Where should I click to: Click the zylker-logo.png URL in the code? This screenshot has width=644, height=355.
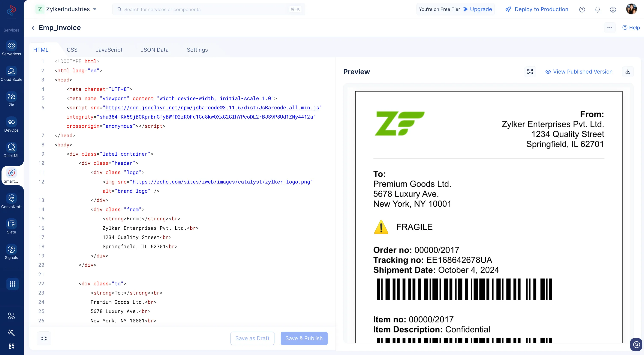221,182
